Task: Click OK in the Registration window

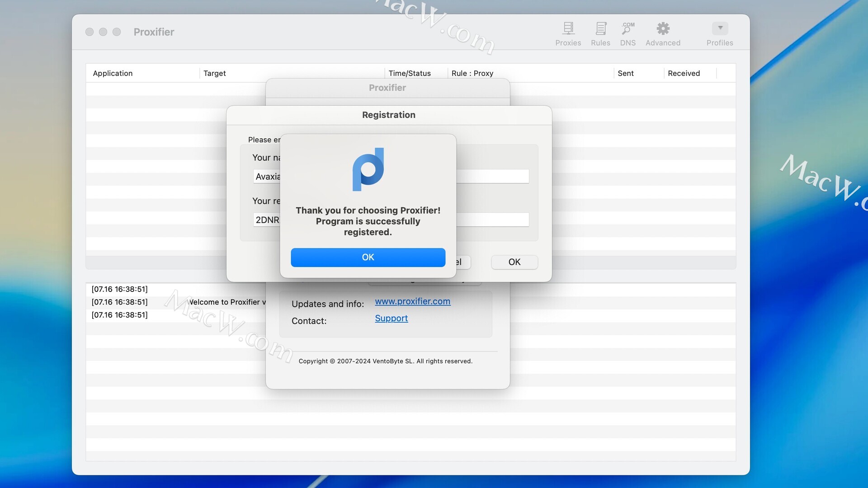Action: pos(514,262)
